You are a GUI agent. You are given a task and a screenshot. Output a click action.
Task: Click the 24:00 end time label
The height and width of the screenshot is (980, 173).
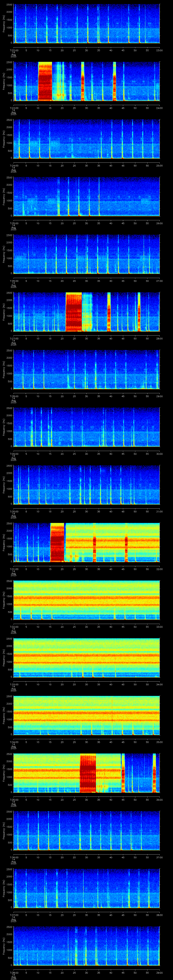pos(160,108)
